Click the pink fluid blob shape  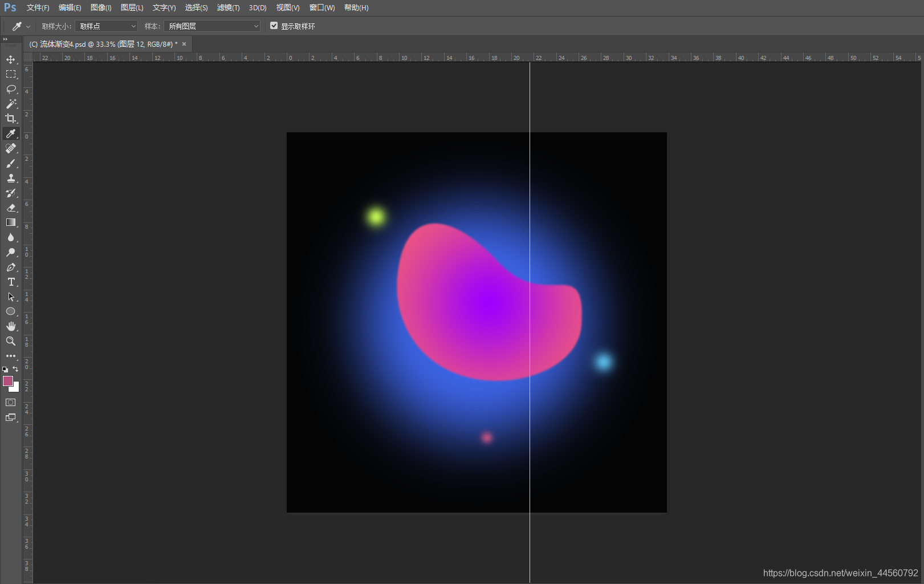[489, 303]
